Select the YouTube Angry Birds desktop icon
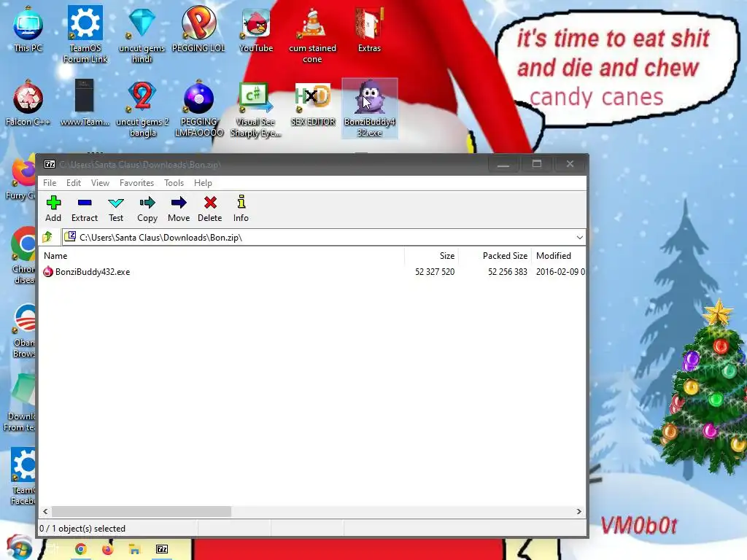This screenshot has width=747, height=560. (x=256, y=29)
